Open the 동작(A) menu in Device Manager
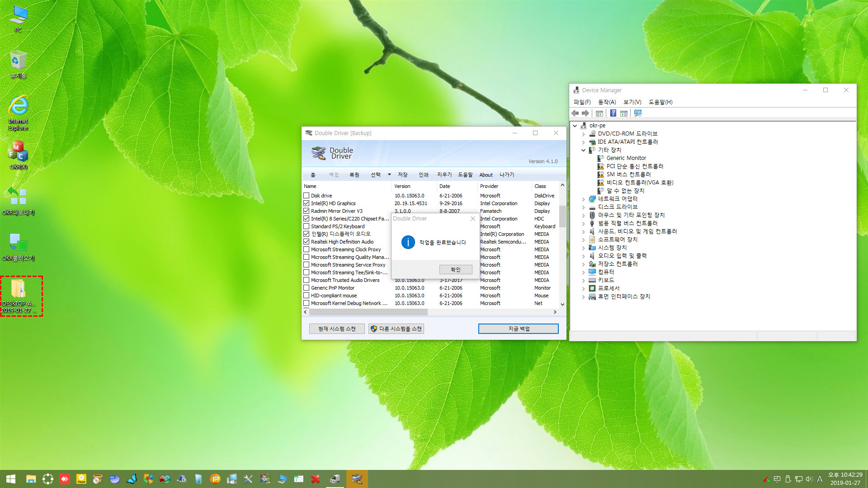The image size is (868, 488). (607, 102)
